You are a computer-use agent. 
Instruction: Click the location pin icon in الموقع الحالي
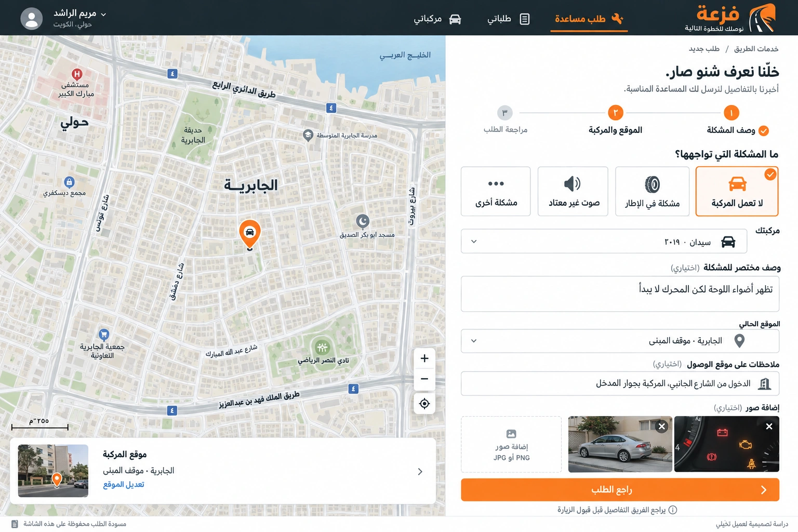click(740, 341)
